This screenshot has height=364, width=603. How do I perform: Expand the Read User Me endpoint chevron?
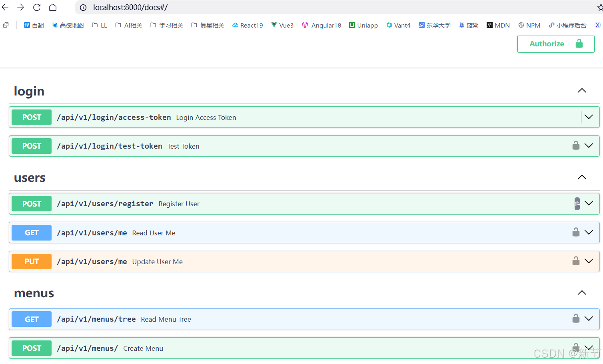click(x=589, y=232)
